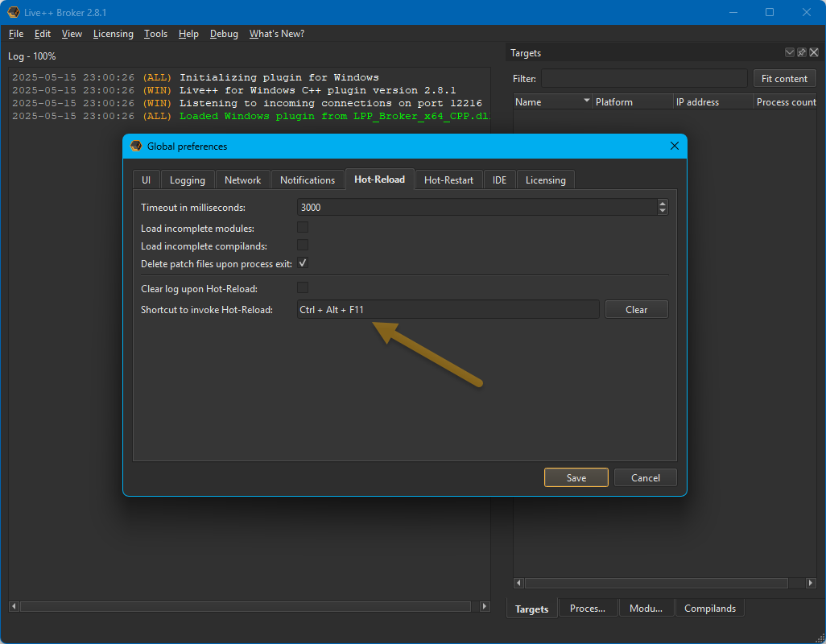
Task: Switch to the UI preferences tab
Action: (146, 180)
